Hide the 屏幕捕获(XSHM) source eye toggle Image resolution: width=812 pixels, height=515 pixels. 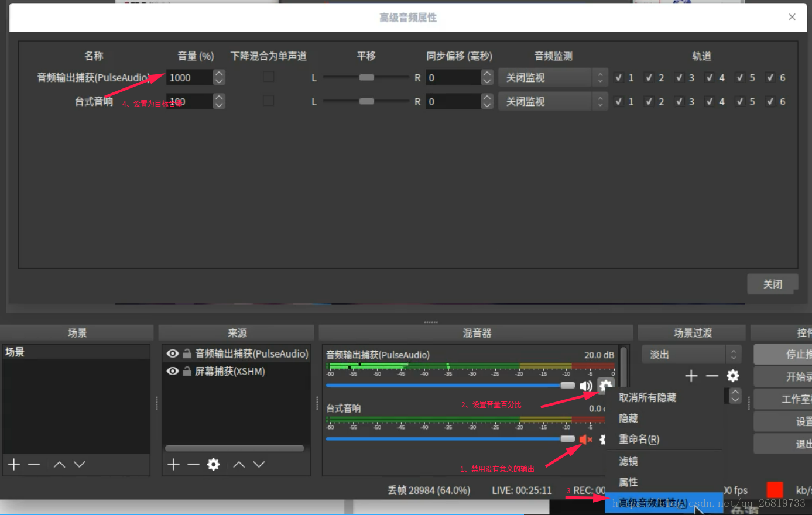pos(172,371)
